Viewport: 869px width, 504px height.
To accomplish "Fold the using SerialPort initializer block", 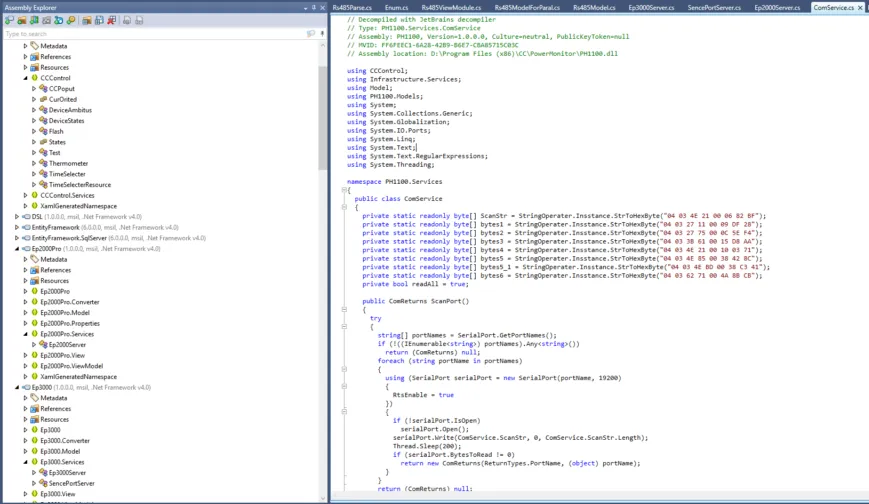I will pos(344,386).
